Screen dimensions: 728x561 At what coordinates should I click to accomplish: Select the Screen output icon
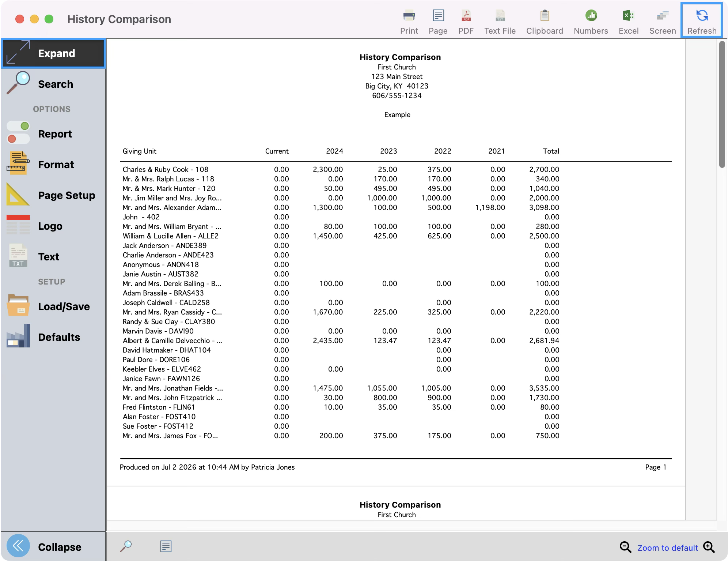[663, 22]
